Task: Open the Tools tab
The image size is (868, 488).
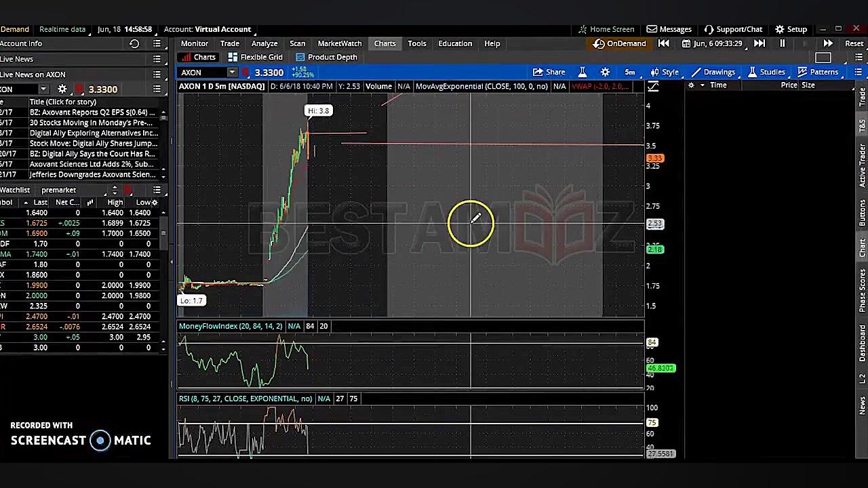Action: point(417,43)
